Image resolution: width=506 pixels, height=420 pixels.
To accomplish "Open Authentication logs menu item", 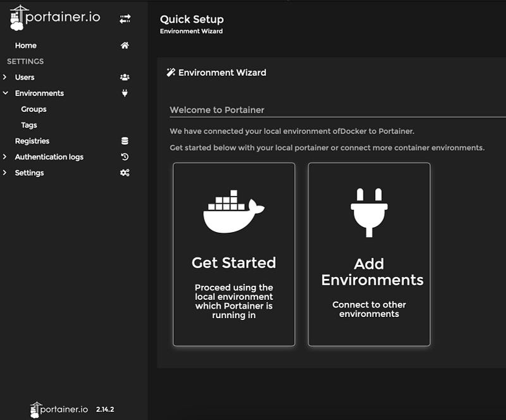I will coord(49,157).
